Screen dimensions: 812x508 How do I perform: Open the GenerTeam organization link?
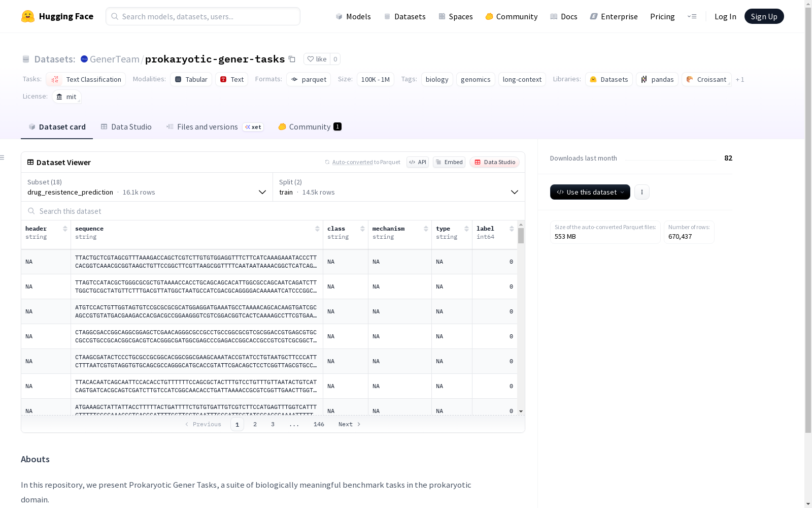(114, 59)
